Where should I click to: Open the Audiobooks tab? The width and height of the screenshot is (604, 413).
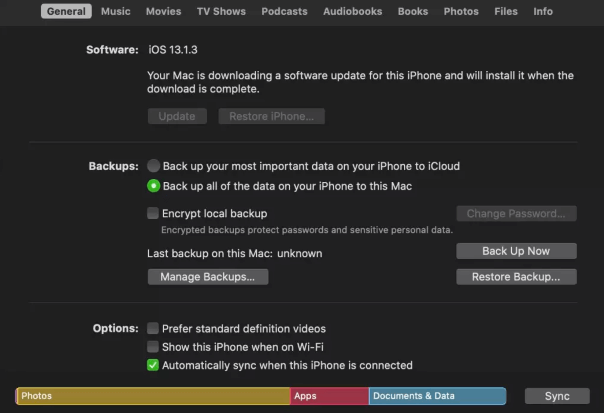(352, 11)
